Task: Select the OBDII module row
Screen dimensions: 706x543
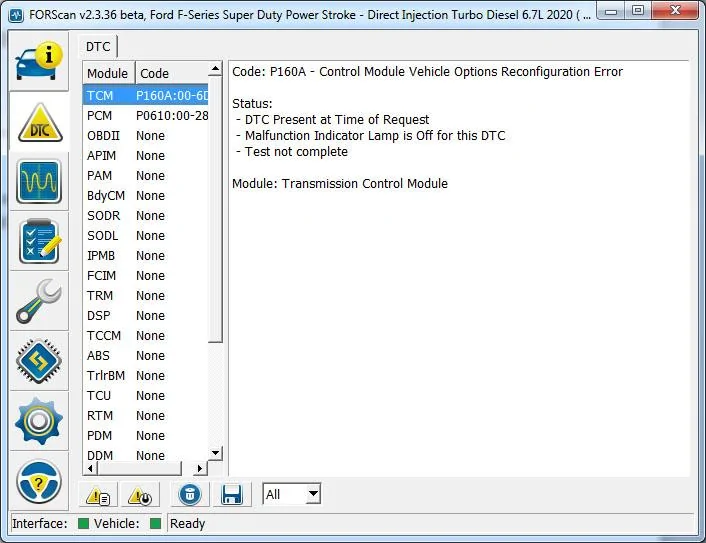Action: pyautogui.click(x=145, y=136)
